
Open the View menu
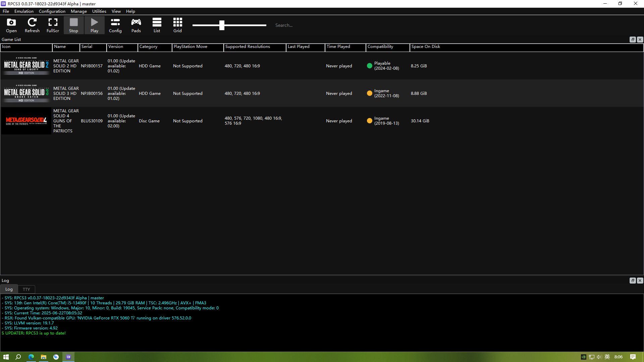click(116, 11)
